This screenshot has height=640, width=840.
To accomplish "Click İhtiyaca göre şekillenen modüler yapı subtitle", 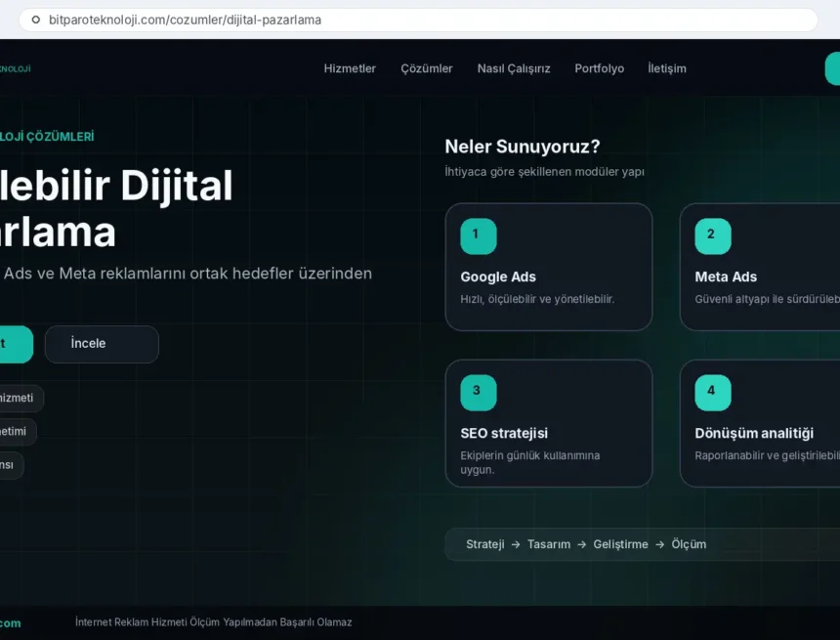I will pos(544,172).
